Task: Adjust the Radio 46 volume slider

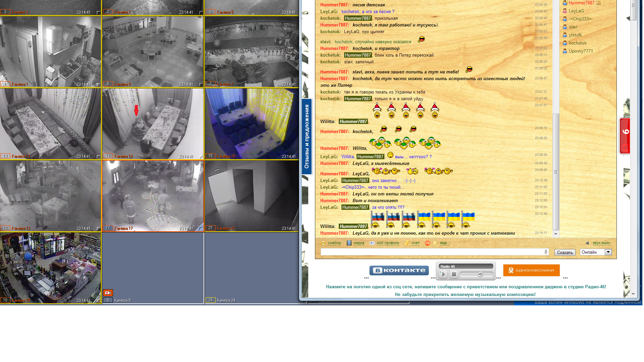Action: coord(480,275)
